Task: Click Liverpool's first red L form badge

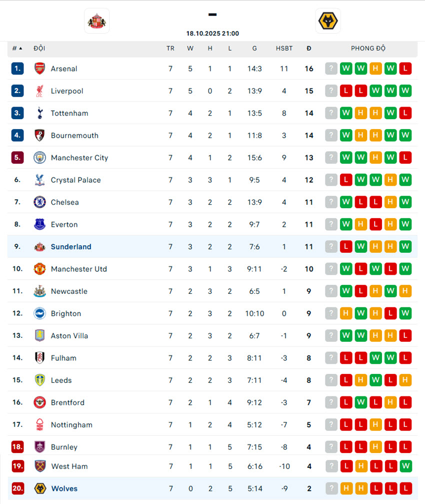Action: tap(346, 91)
